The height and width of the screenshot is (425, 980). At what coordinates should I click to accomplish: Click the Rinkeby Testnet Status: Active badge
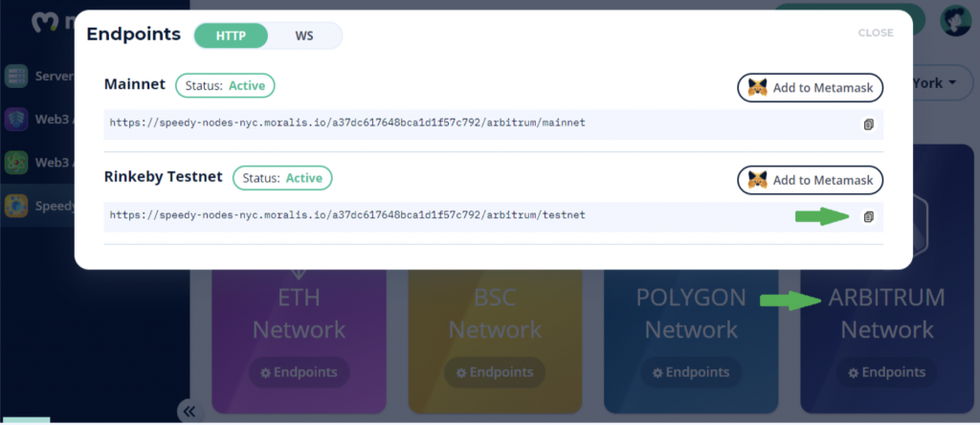282,178
